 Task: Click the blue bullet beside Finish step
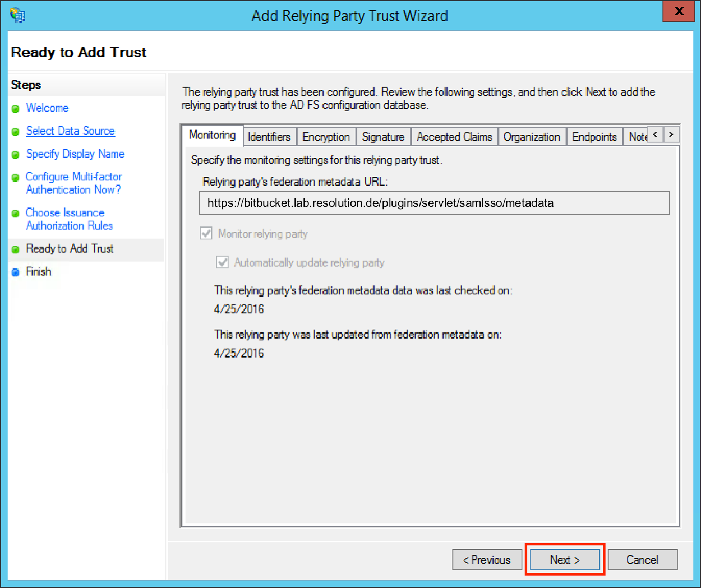(x=16, y=272)
